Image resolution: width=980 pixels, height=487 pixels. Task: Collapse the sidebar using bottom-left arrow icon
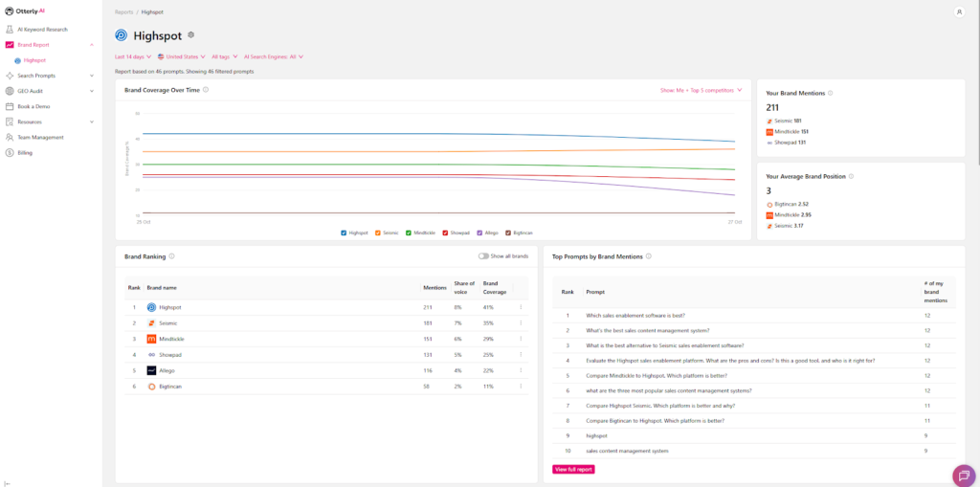[8, 481]
